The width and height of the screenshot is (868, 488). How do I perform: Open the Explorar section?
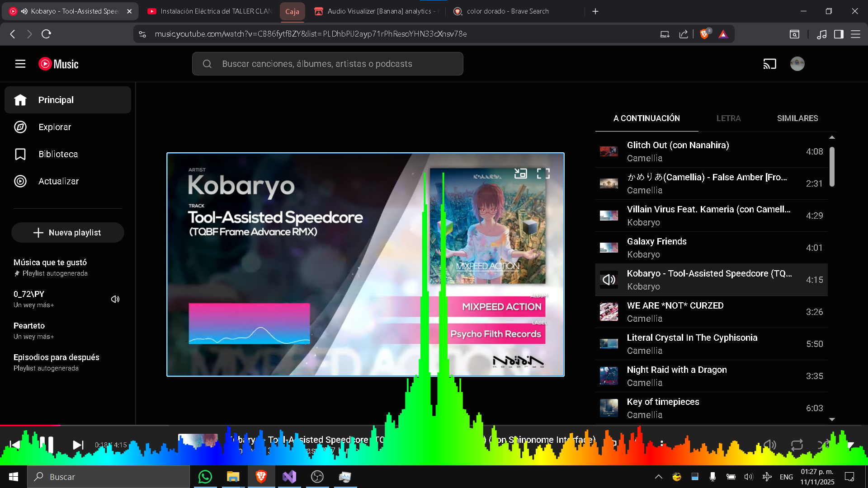click(55, 127)
